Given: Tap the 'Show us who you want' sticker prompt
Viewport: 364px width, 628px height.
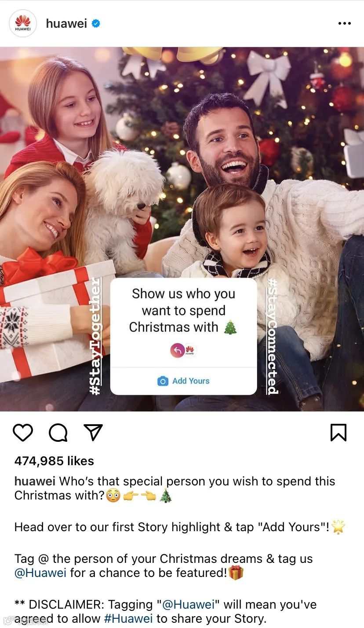Looking at the screenshot, I should 183,311.
